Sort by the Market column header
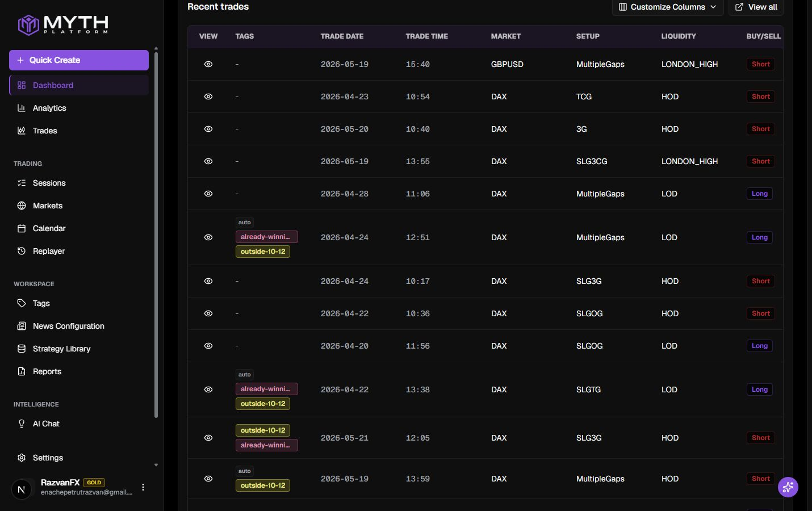812x511 pixels. (x=505, y=36)
